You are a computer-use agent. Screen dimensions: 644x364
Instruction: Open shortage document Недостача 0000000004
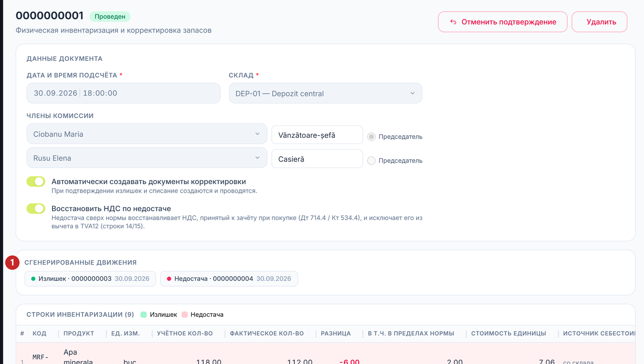[x=229, y=279]
